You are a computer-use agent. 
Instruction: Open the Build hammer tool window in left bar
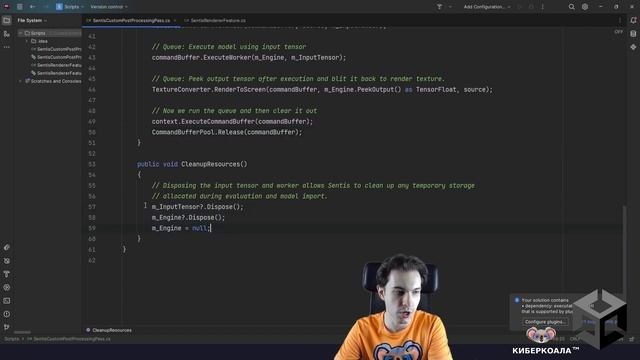pyautogui.click(x=7, y=274)
